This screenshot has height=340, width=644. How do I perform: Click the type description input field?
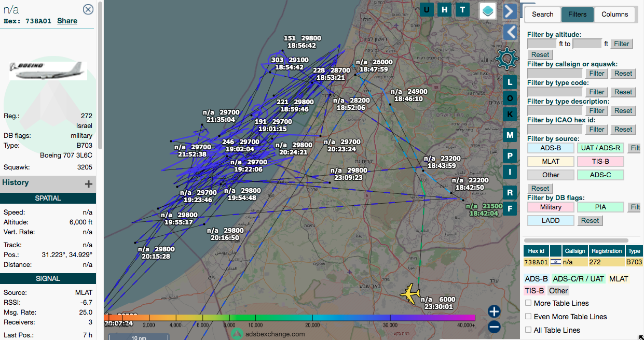(x=555, y=111)
